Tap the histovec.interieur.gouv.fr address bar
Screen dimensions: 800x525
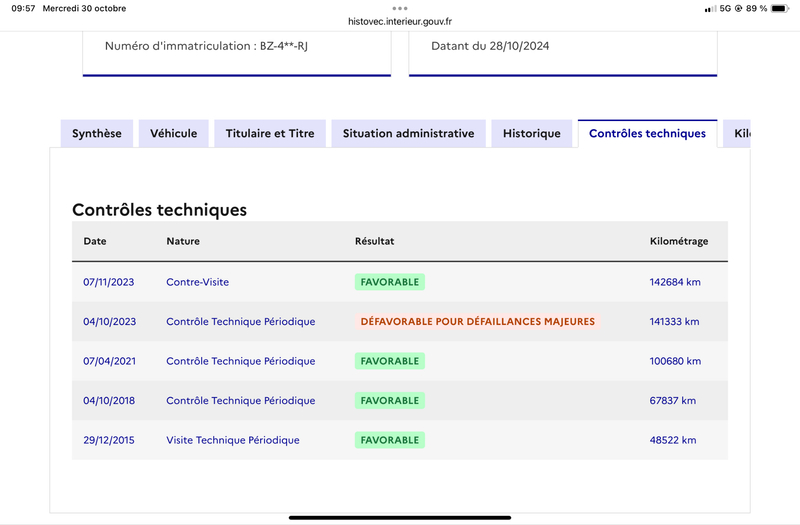(400, 21)
